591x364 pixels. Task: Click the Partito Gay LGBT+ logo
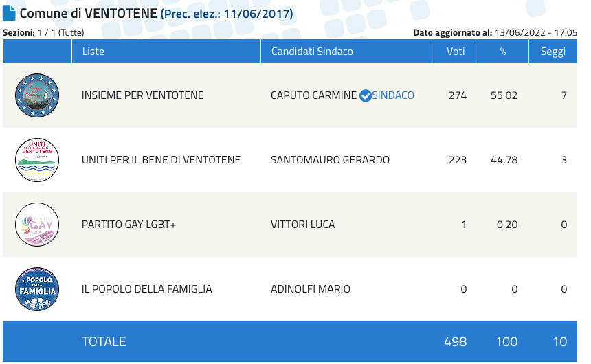37,225
